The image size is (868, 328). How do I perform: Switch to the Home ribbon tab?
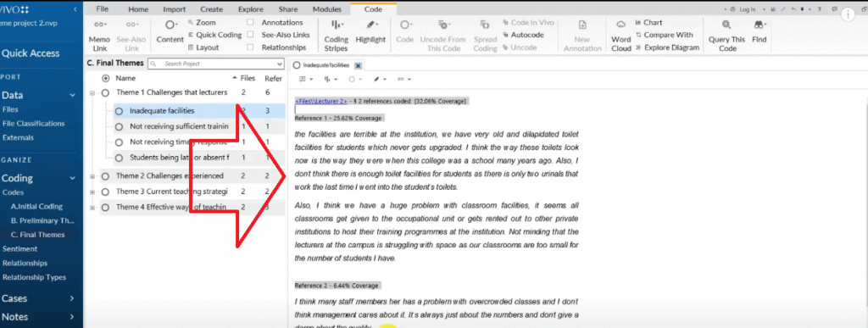coord(138,9)
